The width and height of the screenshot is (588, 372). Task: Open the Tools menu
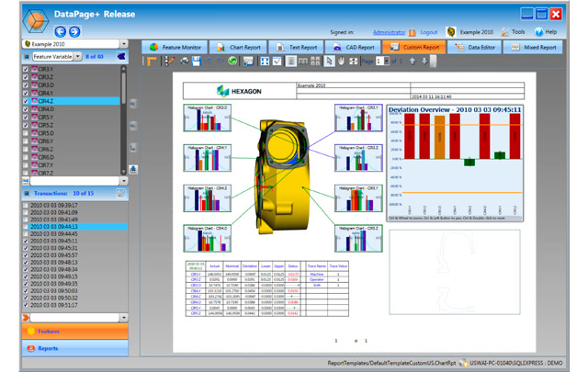click(513, 32)
